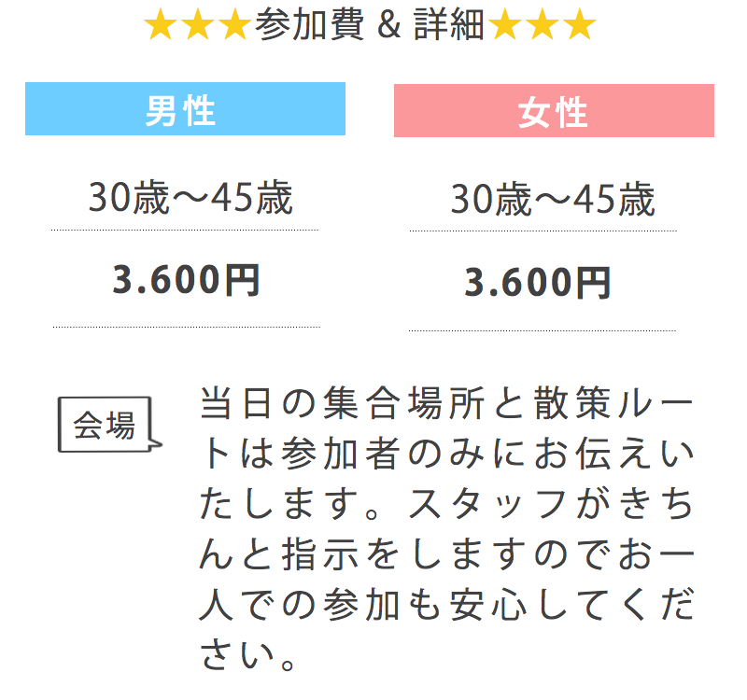The height and width of the screenshot is (700, 747).
Task: Select the blue 男性 header
Action: point(185,108)
